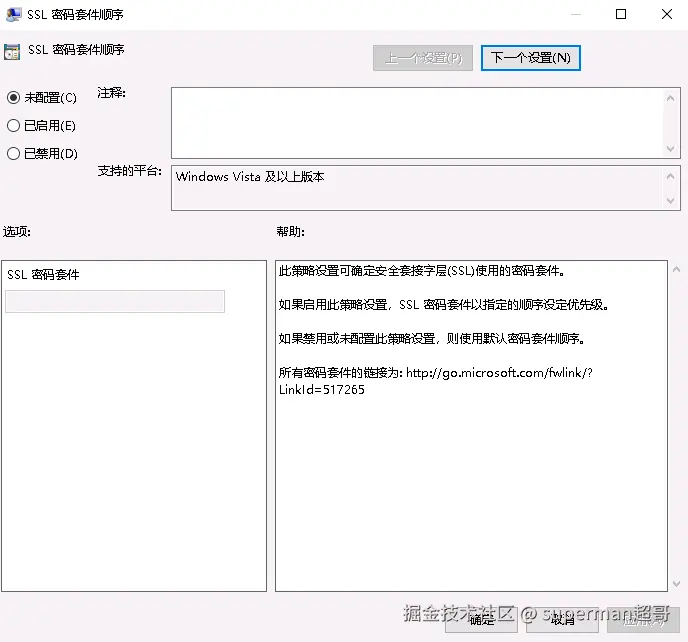Click the help panel scroll up arrow
The image size is (688, 642).
pos(676,269)
